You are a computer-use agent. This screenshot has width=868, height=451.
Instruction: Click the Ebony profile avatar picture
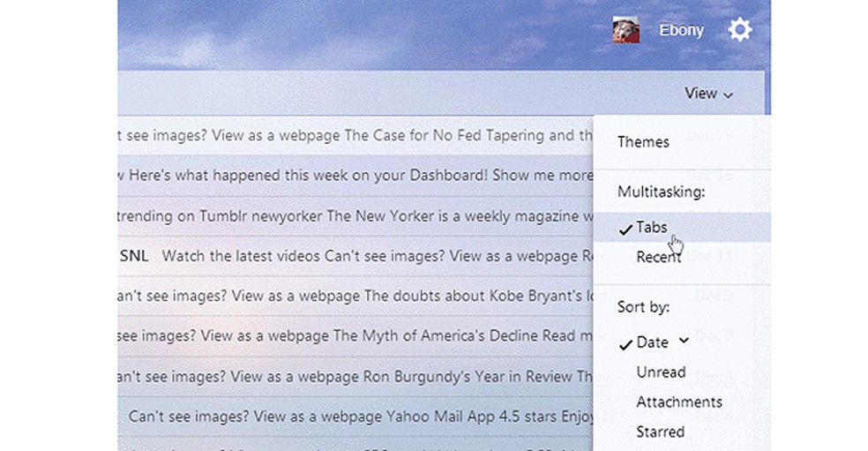click(626, 30)
